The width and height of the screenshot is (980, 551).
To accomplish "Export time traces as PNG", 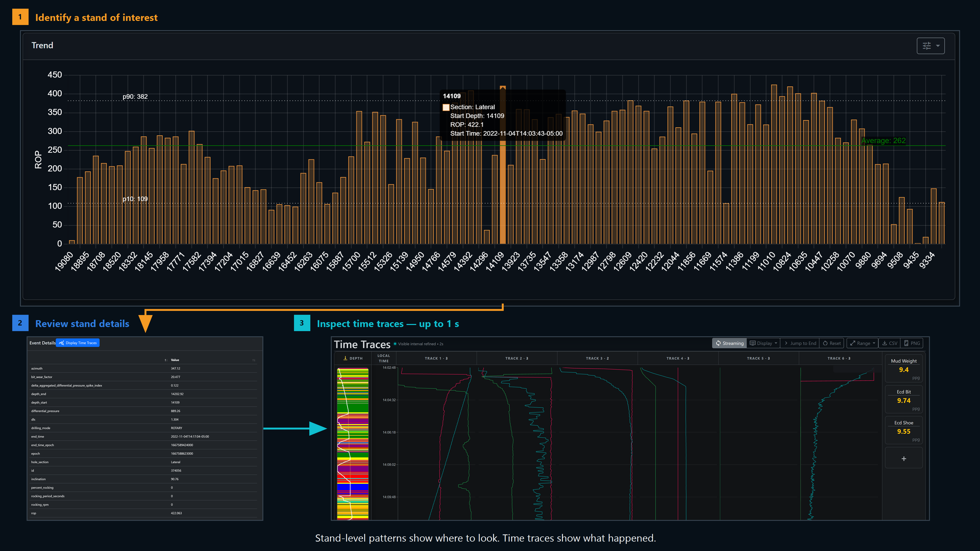I will tap(912, 343).
